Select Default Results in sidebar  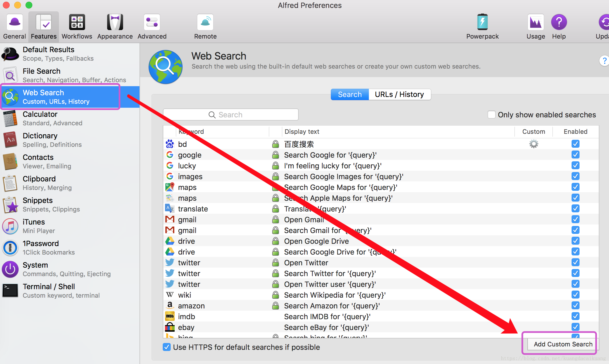(x=70, y=54)
